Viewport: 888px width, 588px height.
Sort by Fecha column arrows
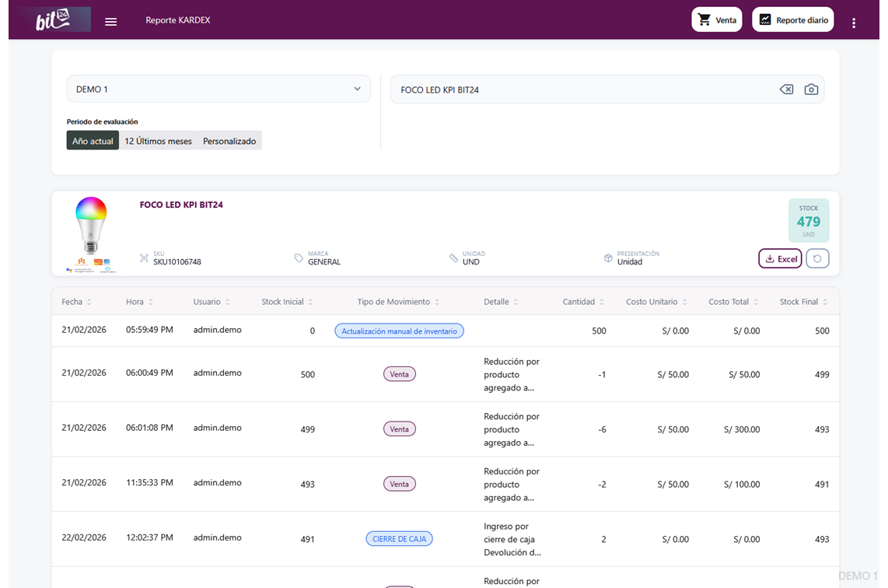(x=89, y=302)
